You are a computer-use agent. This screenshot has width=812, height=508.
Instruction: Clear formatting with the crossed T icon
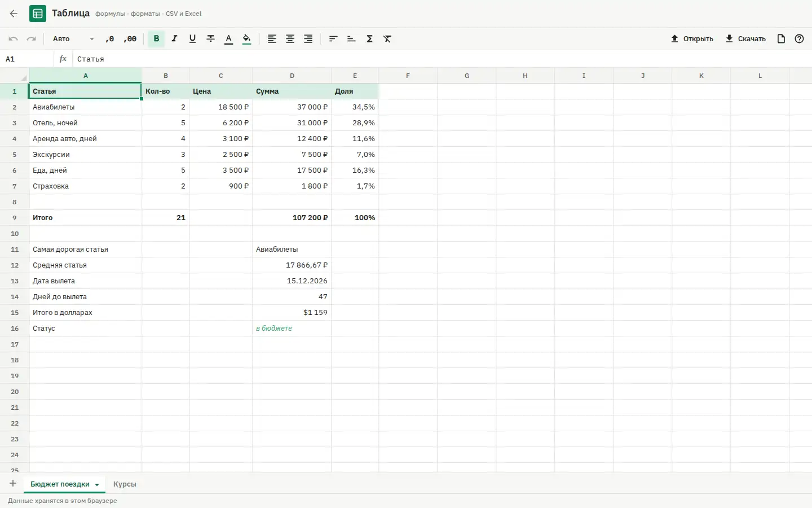[387, 39]
